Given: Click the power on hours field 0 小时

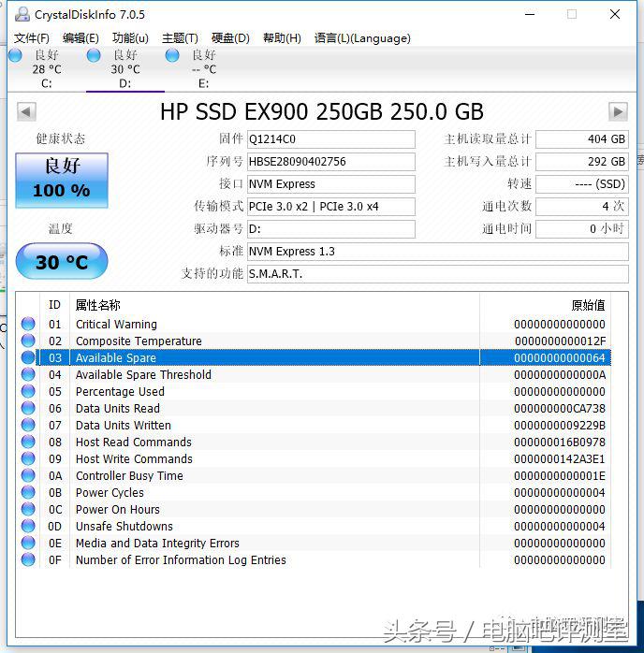Looking at the screenshot, I should (x=582, y=229).
